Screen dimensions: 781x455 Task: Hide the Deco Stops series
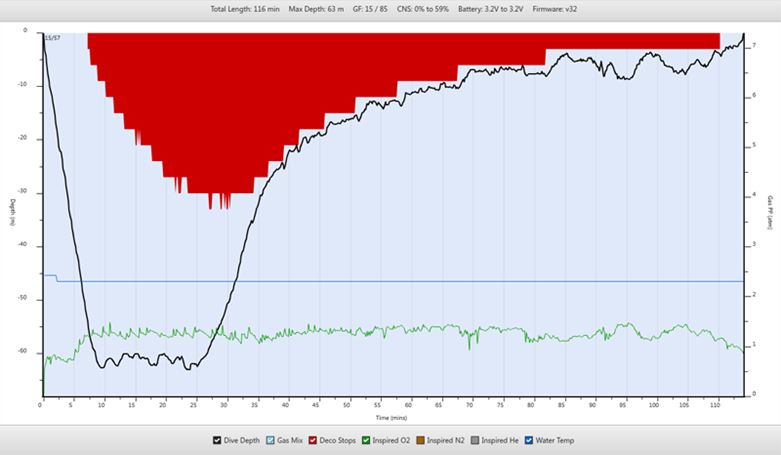(315, 440)
